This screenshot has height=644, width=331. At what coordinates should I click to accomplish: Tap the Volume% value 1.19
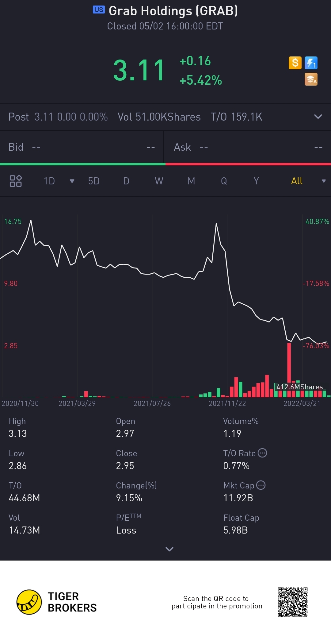coord(232,434)
